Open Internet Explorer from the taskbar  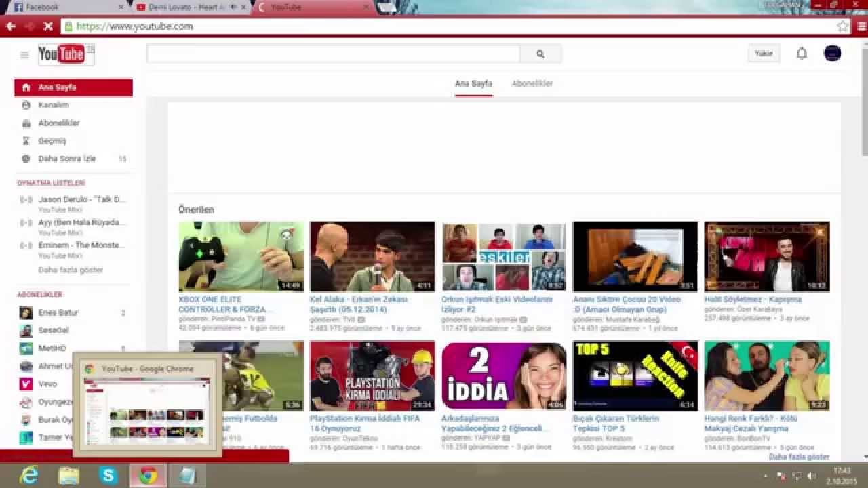pos(29,475)
